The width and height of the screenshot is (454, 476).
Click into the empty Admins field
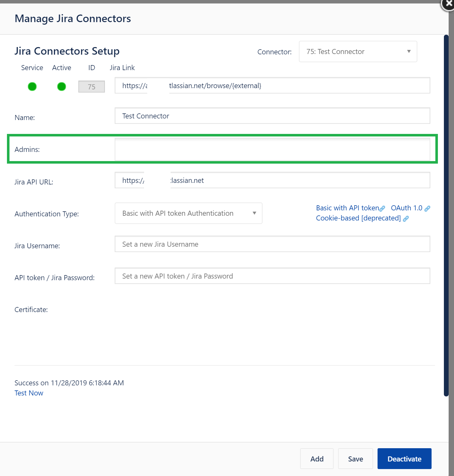point(272,149)
